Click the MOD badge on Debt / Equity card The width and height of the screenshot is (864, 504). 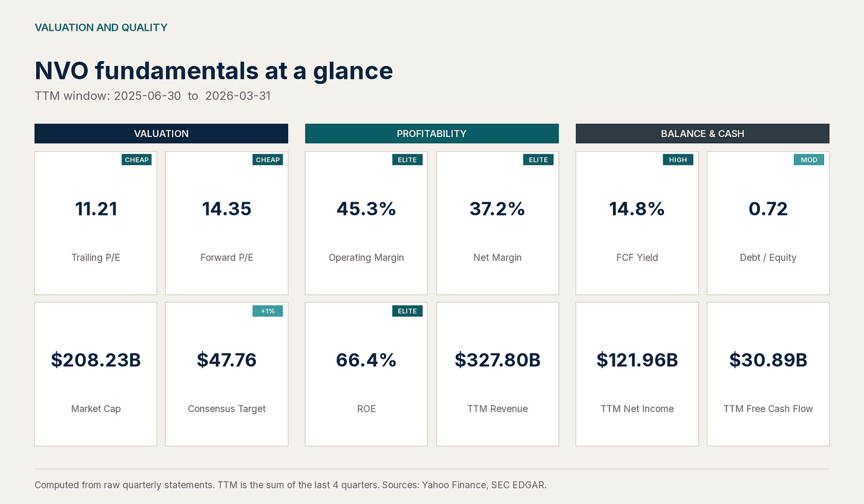tap(809, 160)
